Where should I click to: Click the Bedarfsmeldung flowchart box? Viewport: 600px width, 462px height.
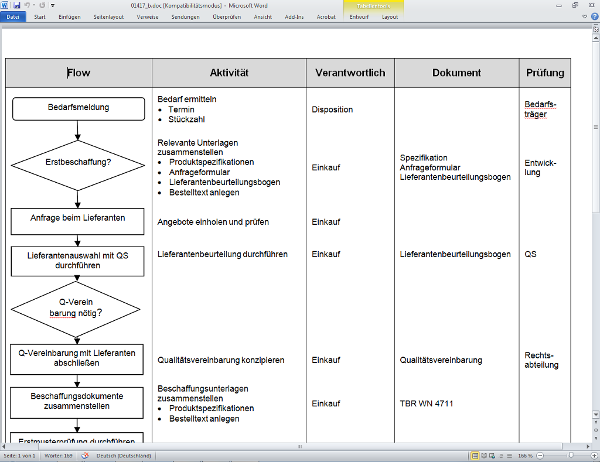point(79,107)
